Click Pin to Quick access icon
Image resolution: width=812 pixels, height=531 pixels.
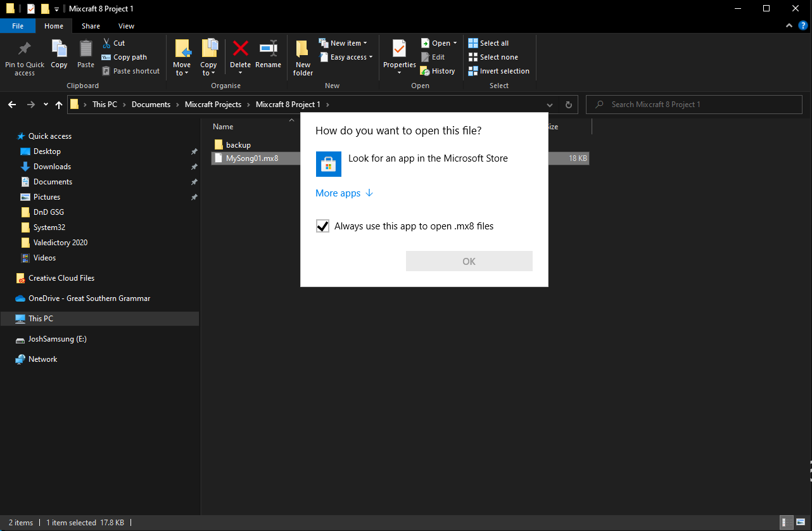[25, 49]
